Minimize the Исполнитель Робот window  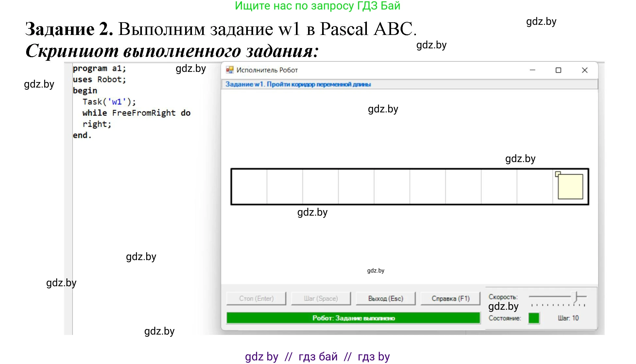532,70
